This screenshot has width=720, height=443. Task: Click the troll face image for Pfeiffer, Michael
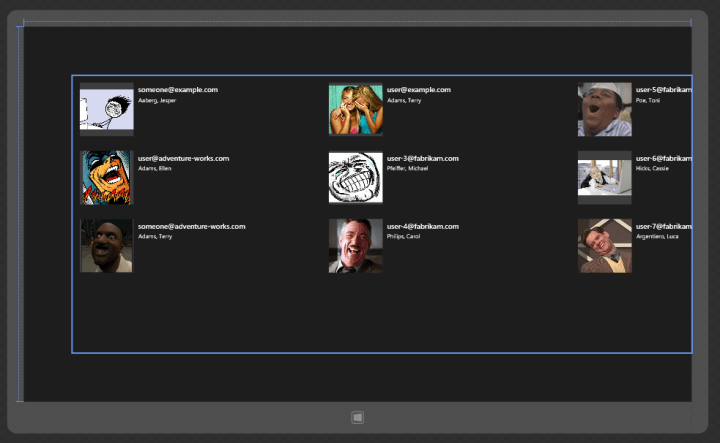tap(355, 177)
